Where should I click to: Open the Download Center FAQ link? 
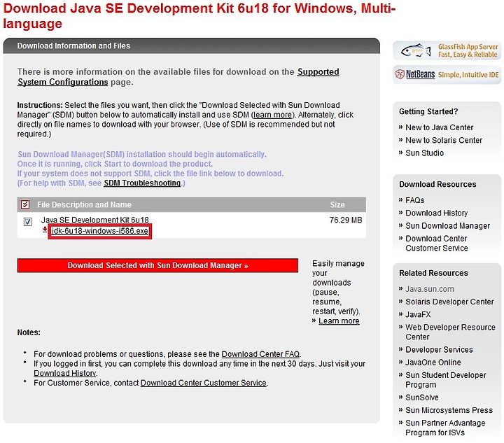[x=260, y=354]
